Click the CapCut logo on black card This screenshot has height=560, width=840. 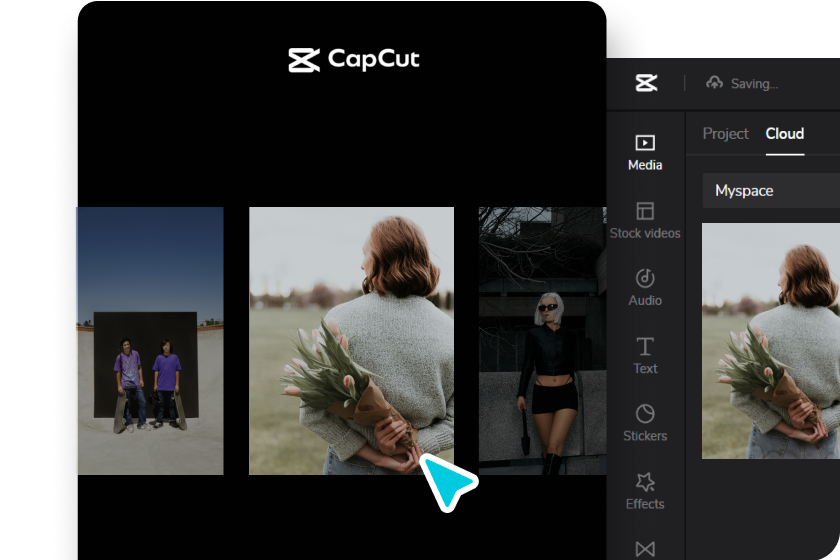tap(354, 59)
